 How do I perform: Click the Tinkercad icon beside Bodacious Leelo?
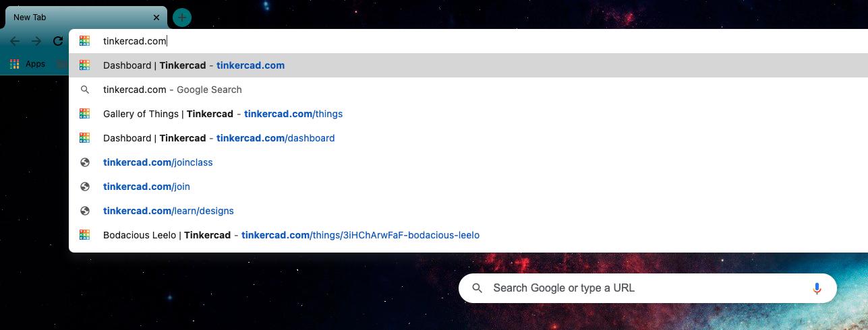point(84,235)
